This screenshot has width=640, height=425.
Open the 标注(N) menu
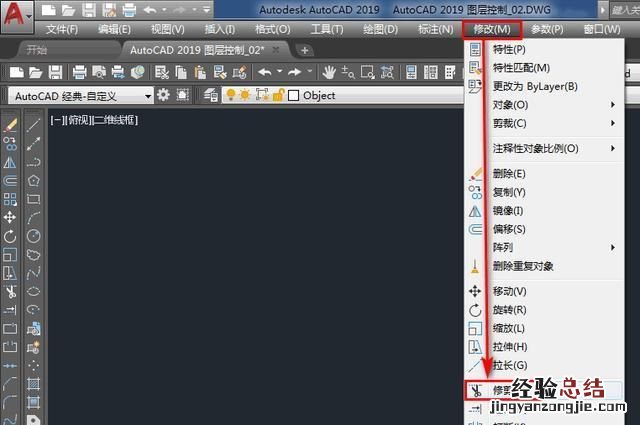pos(436,29)
